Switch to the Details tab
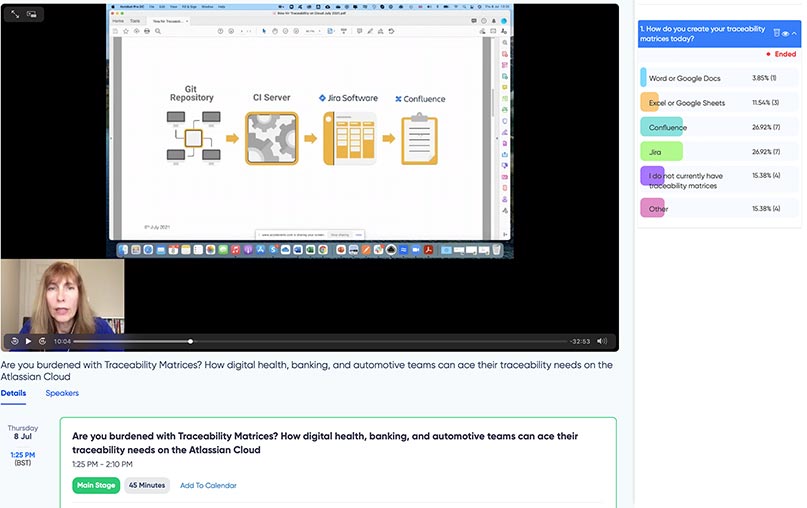Viewport: 807px width, 508px height. coord(13,393)
